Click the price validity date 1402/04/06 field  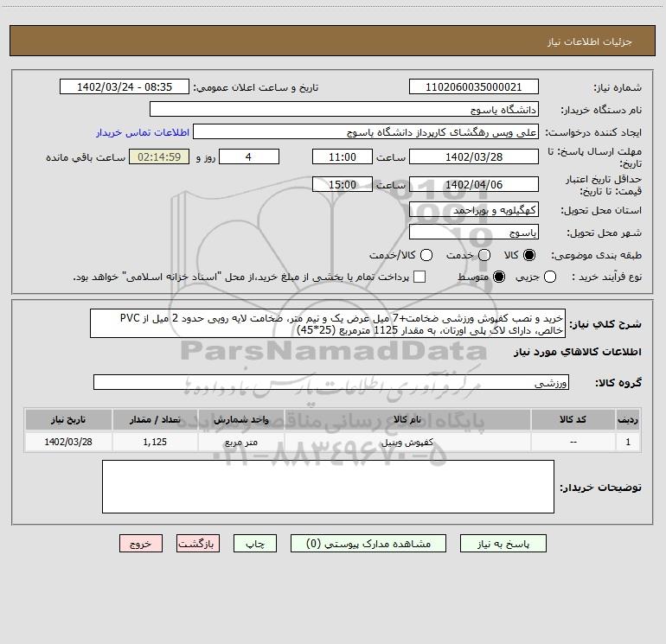tap(474, 184)
